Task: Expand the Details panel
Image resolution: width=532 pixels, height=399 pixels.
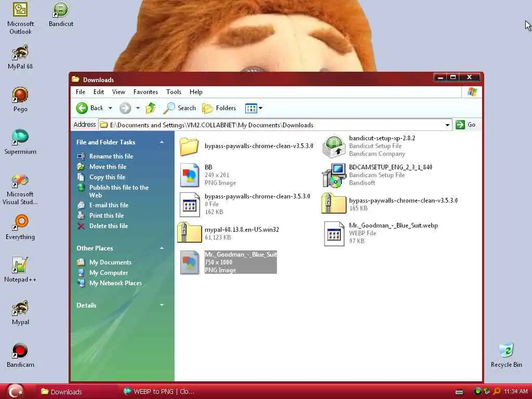Action: [x=162, y=305]
